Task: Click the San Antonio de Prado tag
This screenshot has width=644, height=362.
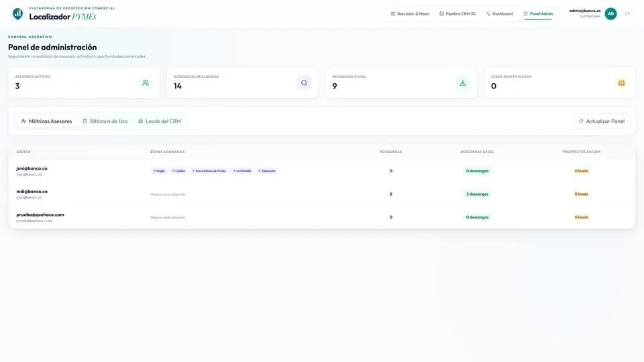Action: (x=209, y=171)
